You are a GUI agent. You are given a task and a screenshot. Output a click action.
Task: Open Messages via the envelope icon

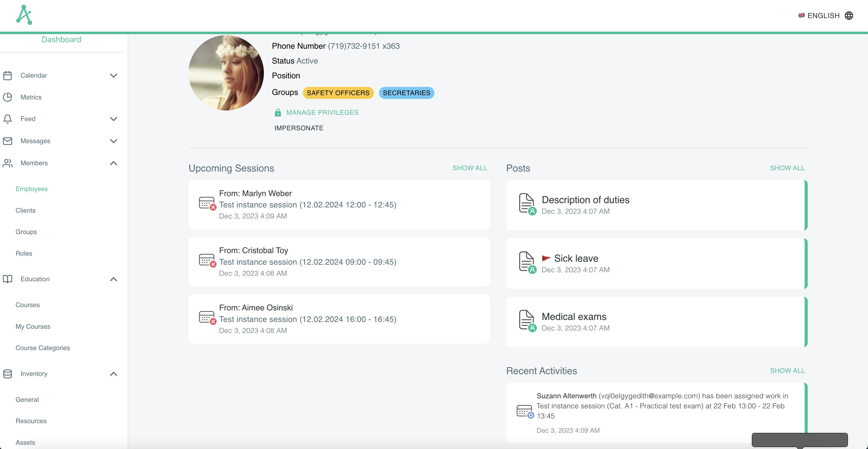(x=8, y=141)
